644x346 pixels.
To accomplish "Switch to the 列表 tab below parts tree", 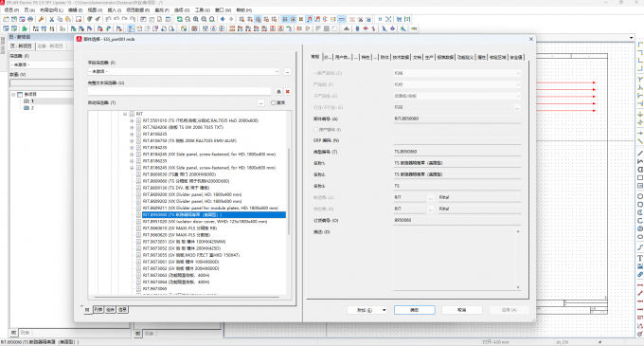I will coord(98,310).
